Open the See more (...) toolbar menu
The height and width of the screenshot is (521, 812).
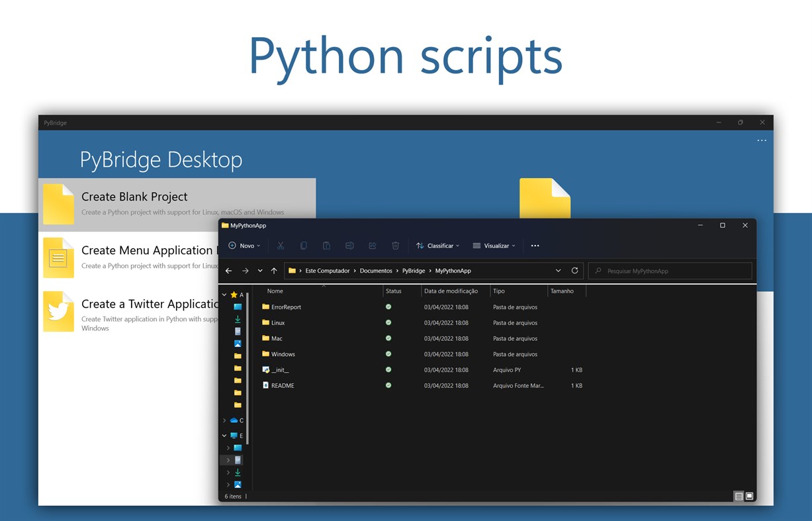click(535, 246)
